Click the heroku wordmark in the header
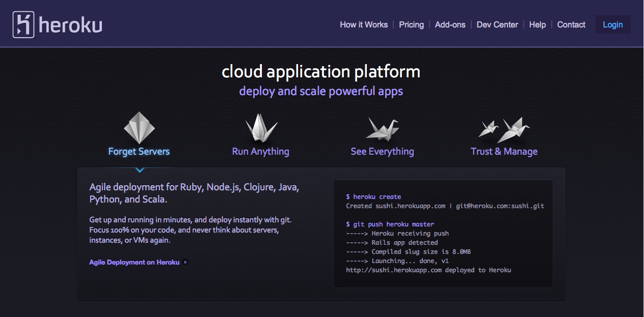 (x=70, y=24)
